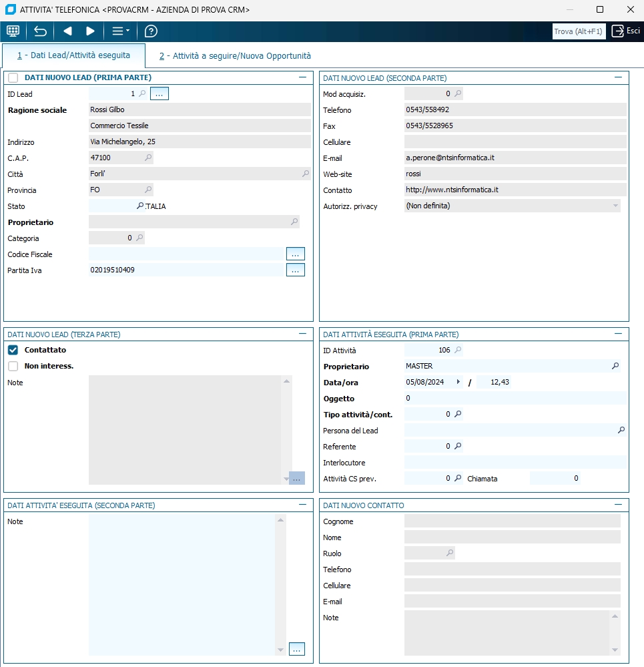Go to previous record with left arrow
644x667 pixels.
67,31
